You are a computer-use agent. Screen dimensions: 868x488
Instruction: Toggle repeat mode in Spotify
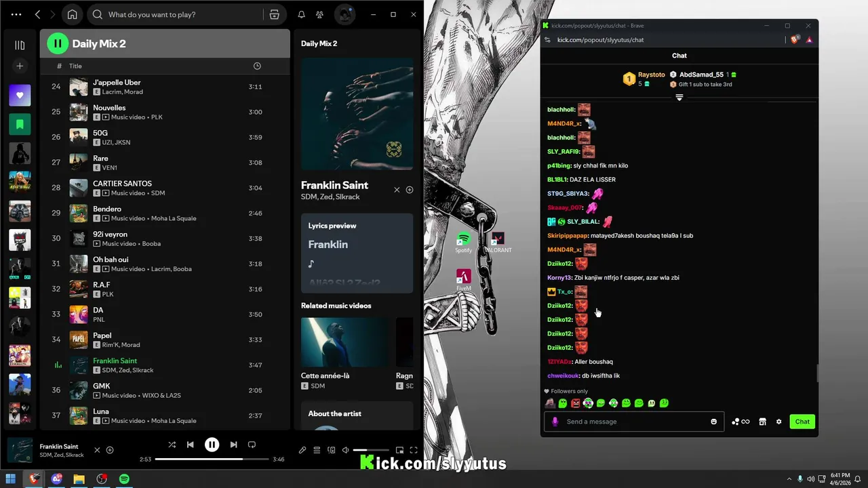click(252, 445)
